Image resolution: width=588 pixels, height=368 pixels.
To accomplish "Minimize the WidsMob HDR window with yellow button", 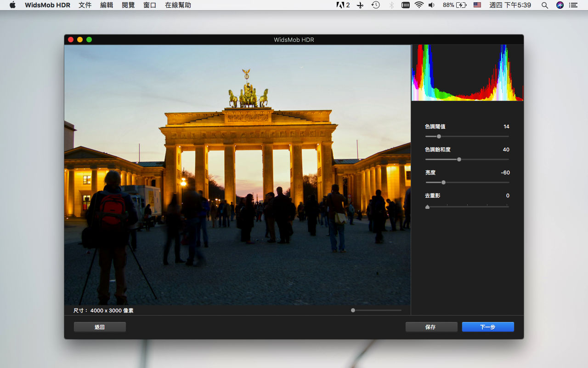I will pyautogui.click(x=80, y=40).
